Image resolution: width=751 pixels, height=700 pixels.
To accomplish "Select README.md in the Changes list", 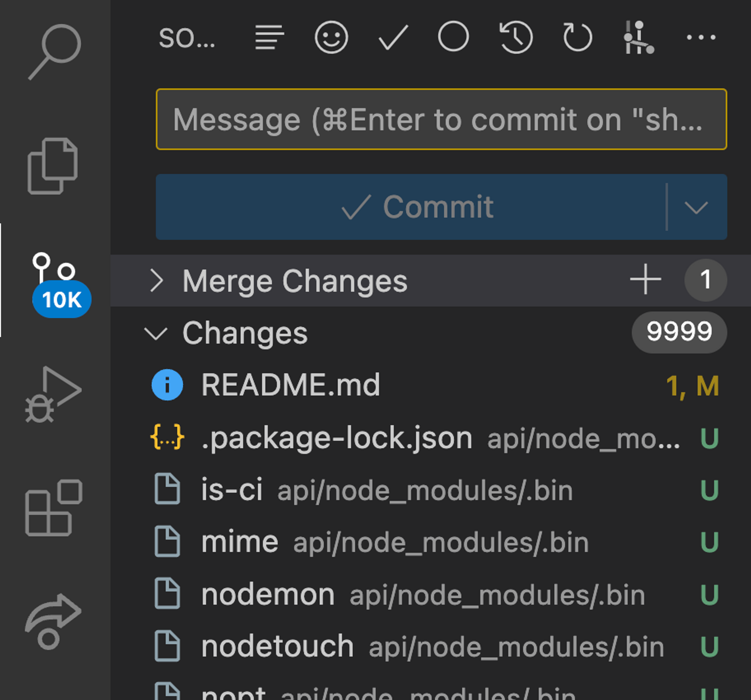I will (290, 385).
